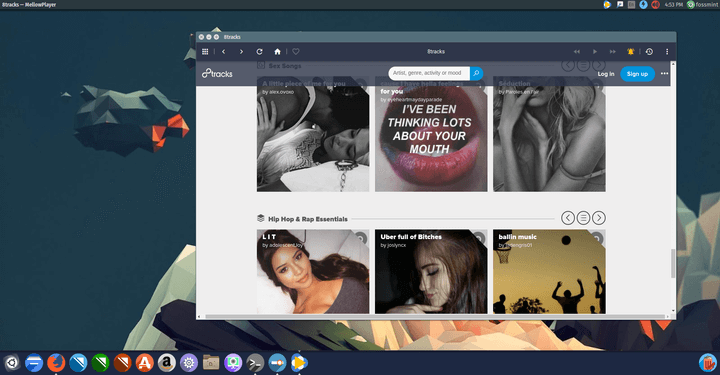Show next Hip Hop & Rap Essentials playlists
Screen dimensions: 720x375
pyautogui.click(x=599, y=218)
